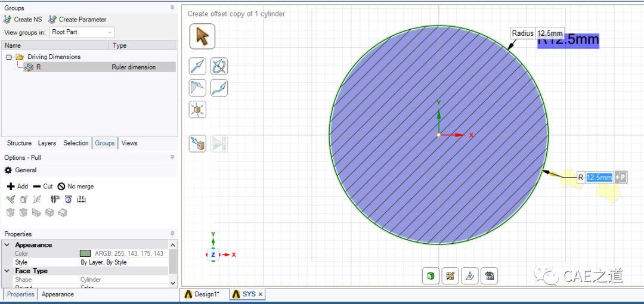Click the sketch mode pencil-grid icon

tap(450, 275)
